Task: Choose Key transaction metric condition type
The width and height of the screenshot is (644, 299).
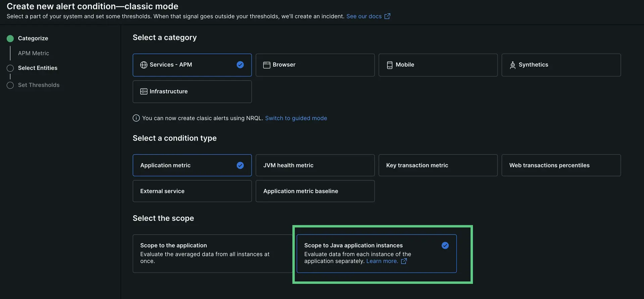Action: coord(438,165)
